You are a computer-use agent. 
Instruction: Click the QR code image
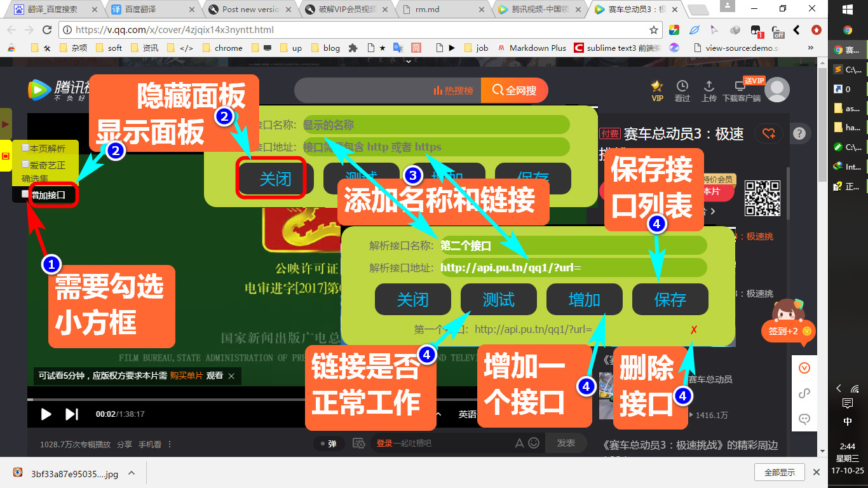coord(763,198)
